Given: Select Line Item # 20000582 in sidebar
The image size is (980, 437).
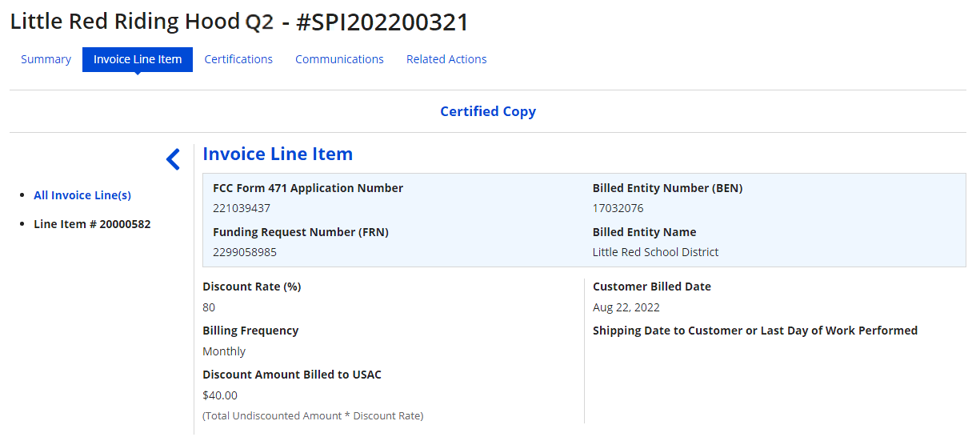Looking at the screenshot, I should (x=92, y=224).
